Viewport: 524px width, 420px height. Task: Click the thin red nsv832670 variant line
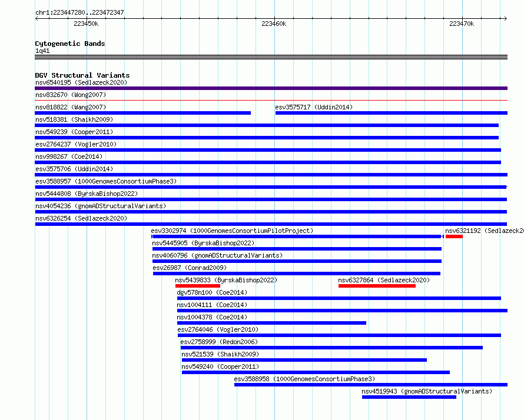click(271, 100)
